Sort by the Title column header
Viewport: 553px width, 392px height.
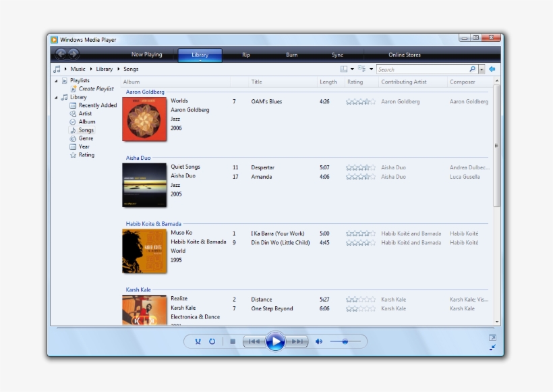click(283, 82)
